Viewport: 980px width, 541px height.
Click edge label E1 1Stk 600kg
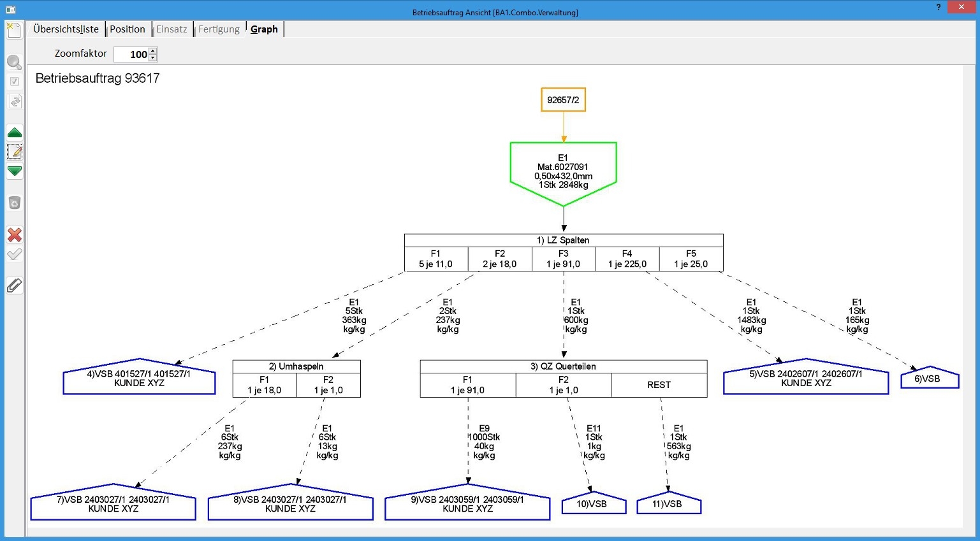tap(576, 316)
